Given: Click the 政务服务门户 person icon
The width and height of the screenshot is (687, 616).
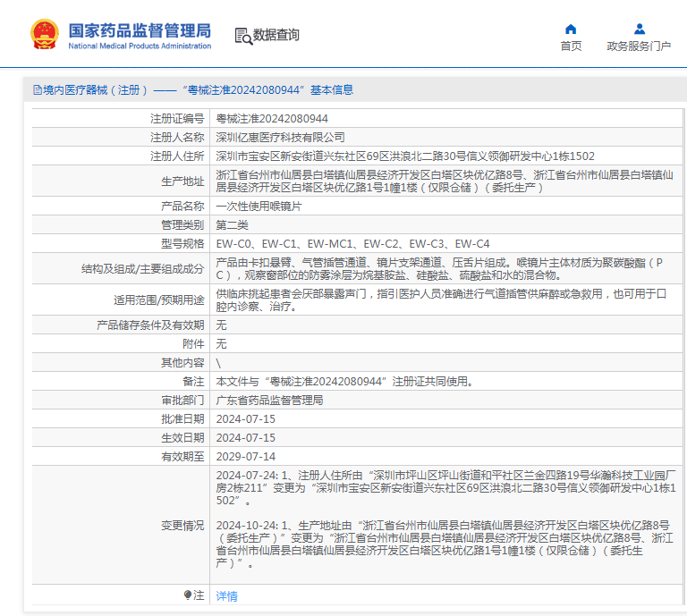Looking at the screenshot, I should (x=639, y=29).
